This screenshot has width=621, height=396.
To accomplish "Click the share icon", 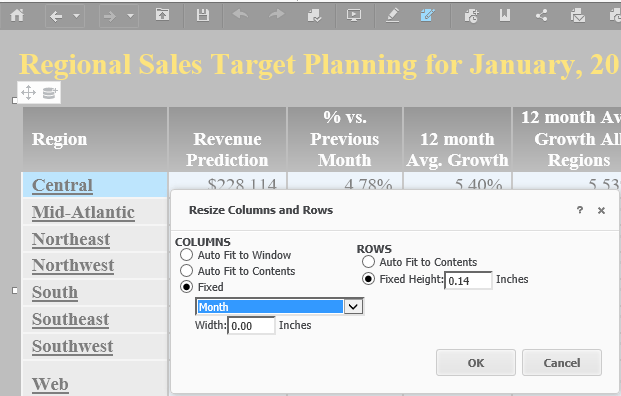I will 541,15.
